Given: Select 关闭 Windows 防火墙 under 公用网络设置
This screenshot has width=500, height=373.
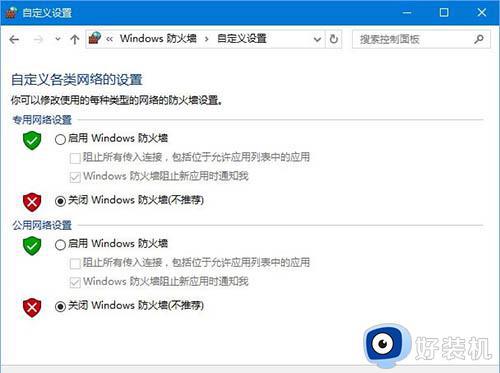Looking at the screenshot, I should [x=60, y=306].
